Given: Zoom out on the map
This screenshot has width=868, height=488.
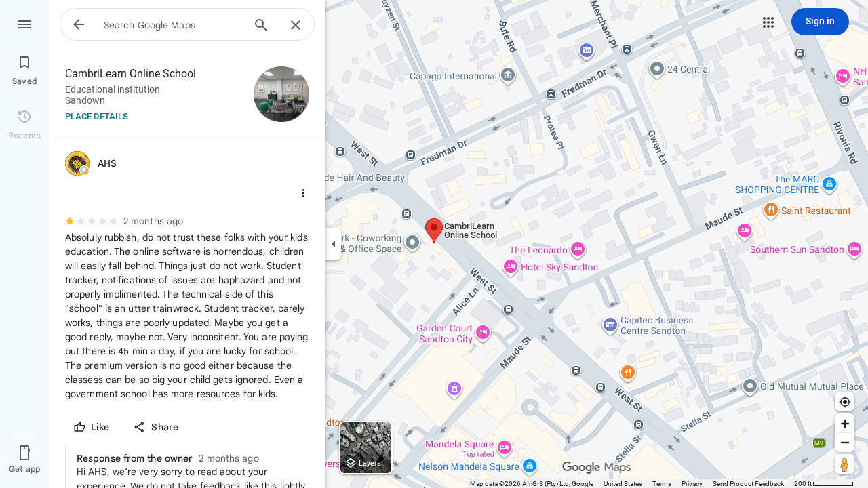Looking at the screenshot, I should pyautogui.click(x=844, y=443).
